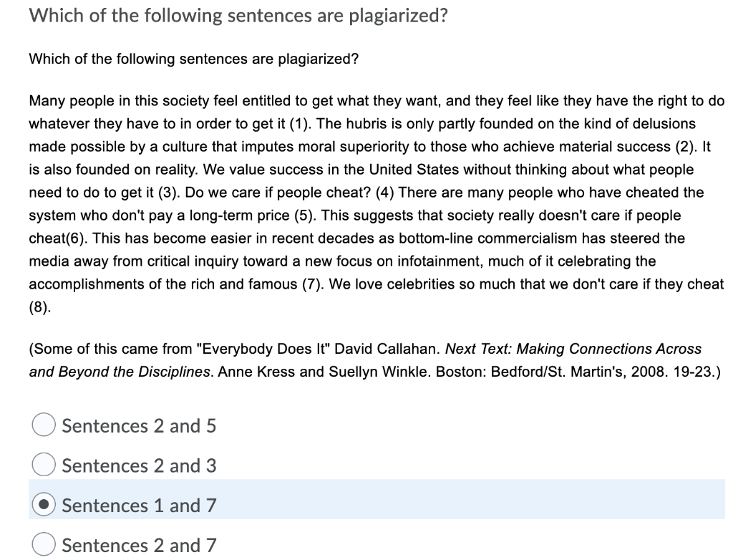Click the label text 'Sentences 1 and 7'
This screenshot has width=733, height=560.
click(x=138, y=505)
